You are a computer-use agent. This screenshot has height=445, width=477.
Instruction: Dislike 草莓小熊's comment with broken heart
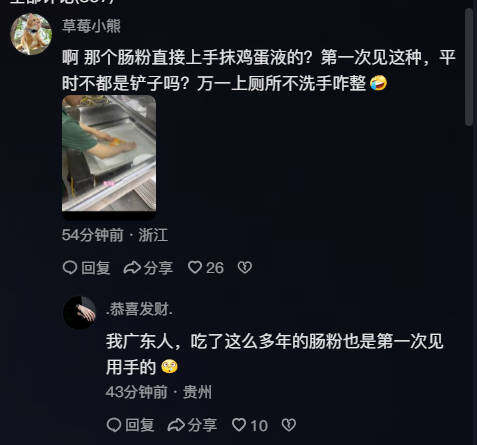click(245, 267)
